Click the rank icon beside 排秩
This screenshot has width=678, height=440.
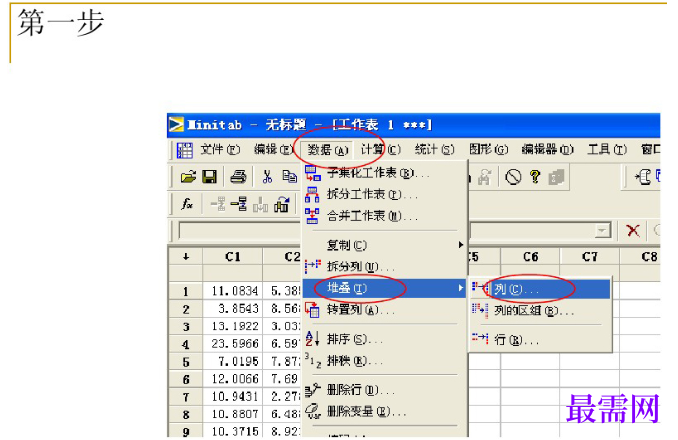tap(313, 360)
